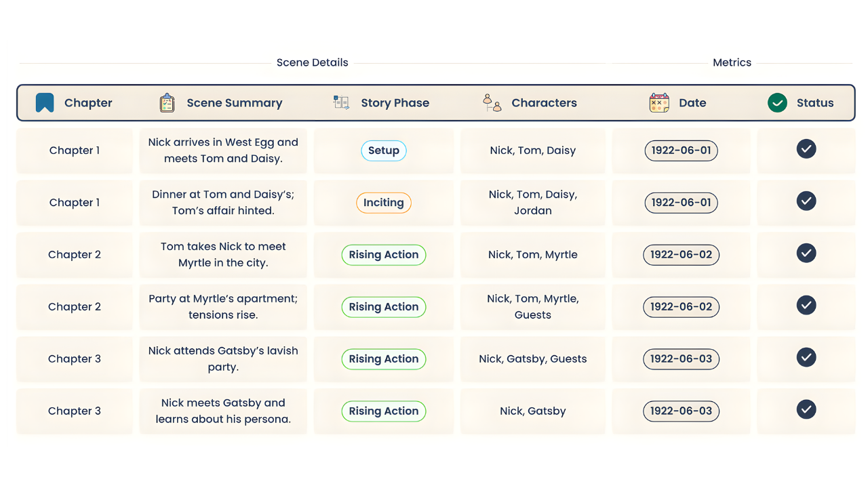The image size is (868, 488).
Task: Click the 1922-06-03 date badge on the last row
Action: [681, 411]
